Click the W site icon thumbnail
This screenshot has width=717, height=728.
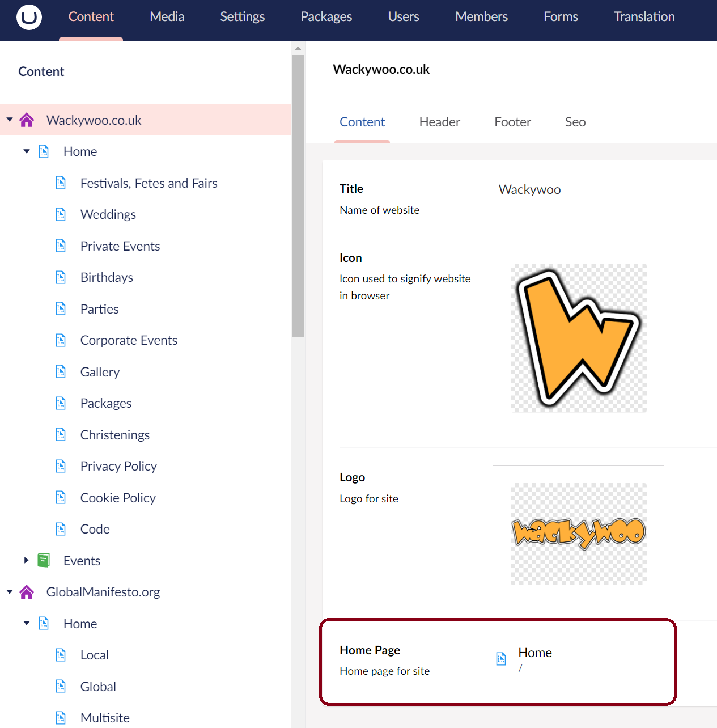[x=578, y=338]
